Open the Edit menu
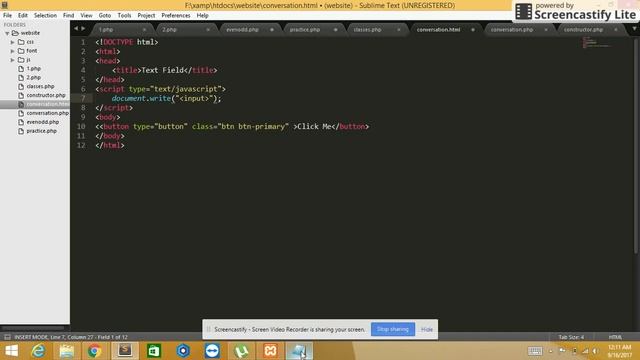The image size is (640, 360). click(x=22, y=16)
